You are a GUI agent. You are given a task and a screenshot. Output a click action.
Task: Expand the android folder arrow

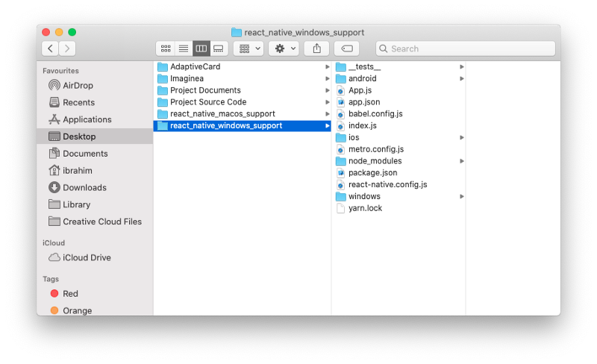[461, 78]
